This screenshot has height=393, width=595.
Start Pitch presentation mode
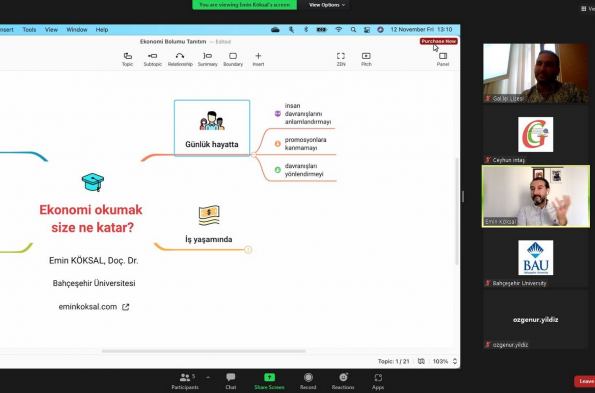[366, 59]
